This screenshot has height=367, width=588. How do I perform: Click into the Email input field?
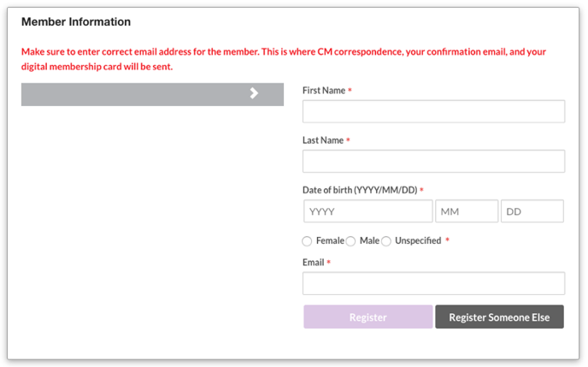(x=433, y=283)
